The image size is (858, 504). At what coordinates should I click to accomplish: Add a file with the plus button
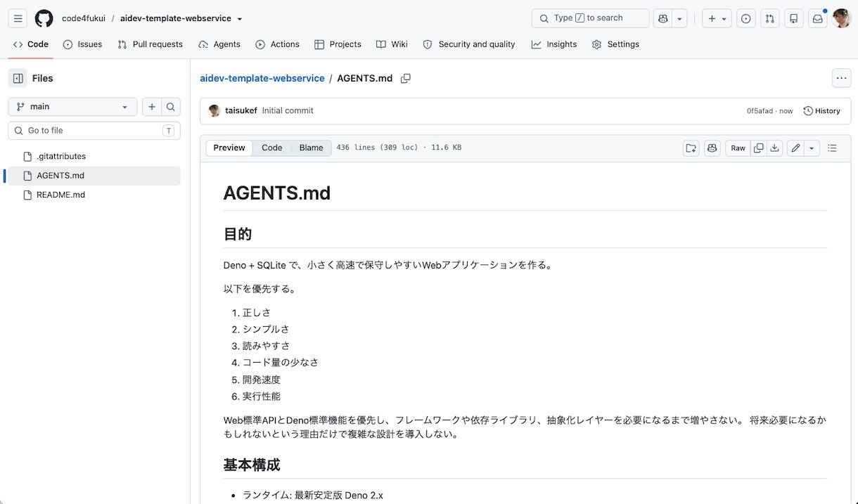(151, 107)
